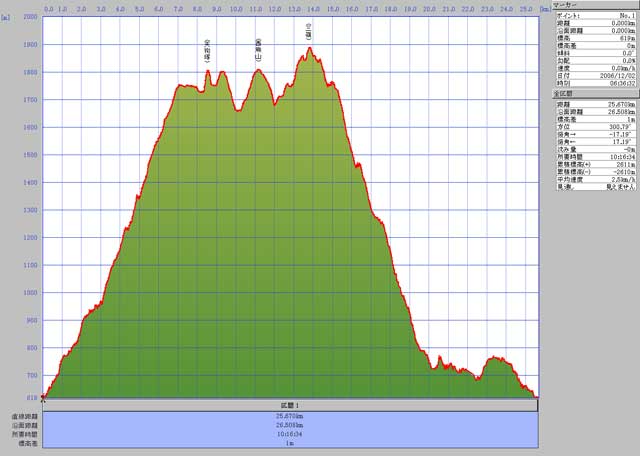Select the 区間 1 section bar
This screenshot has width=640, height=456.
(291, 404)
